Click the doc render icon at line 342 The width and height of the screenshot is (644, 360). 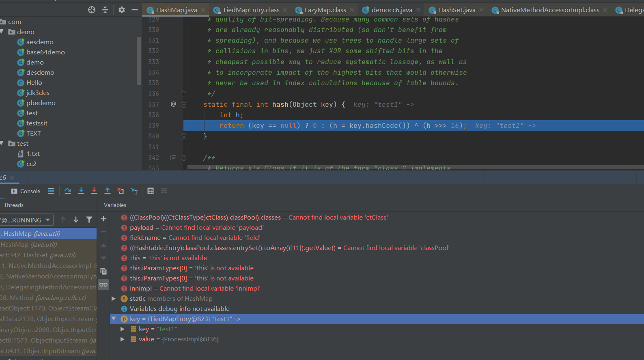173,157
